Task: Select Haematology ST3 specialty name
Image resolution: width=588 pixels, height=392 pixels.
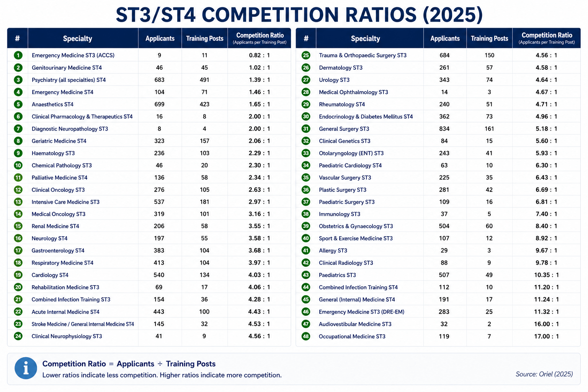Action: click(53, 154)
